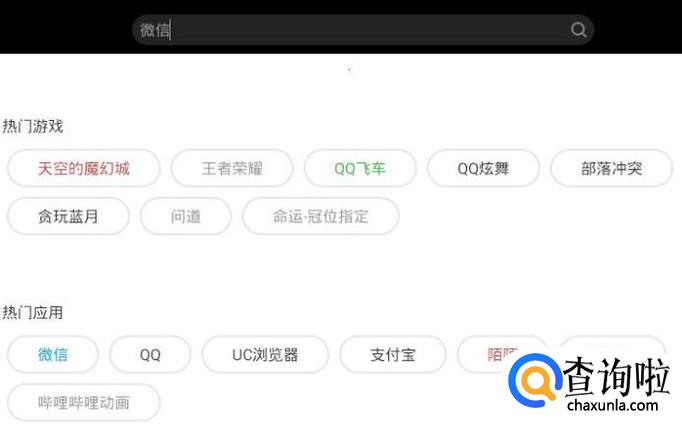Click the 查询啦 watermark logo icon
682x436 pixels.
[535, 381]
